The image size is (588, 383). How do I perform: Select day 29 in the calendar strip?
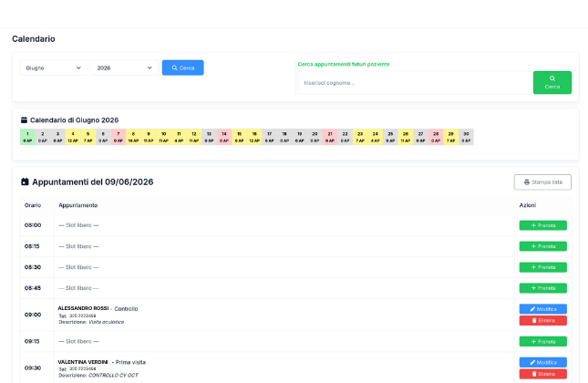pos(450,137)
